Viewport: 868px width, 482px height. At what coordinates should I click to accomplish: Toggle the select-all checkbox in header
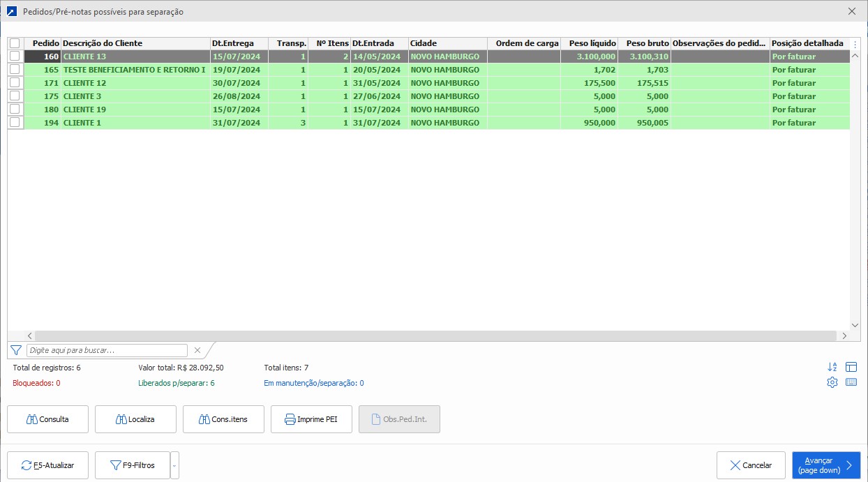[15, 43]
